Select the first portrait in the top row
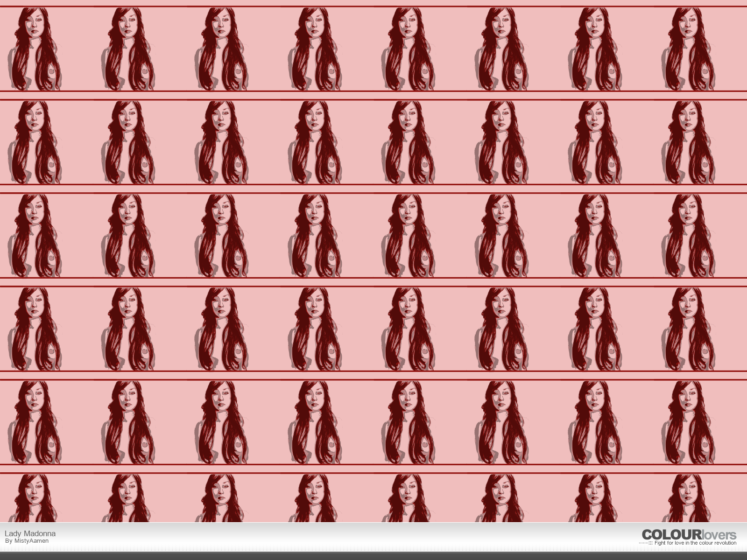Image resolution: width=747 pixels, height=560 pixels. (x=35, y=49)
